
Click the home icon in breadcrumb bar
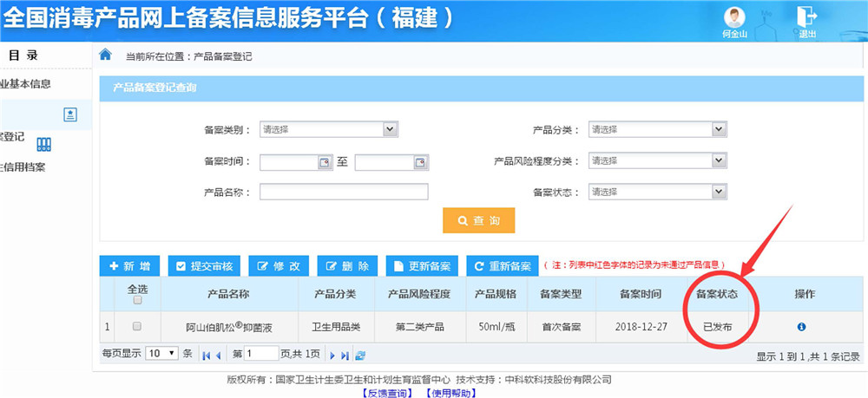[105, 55]
